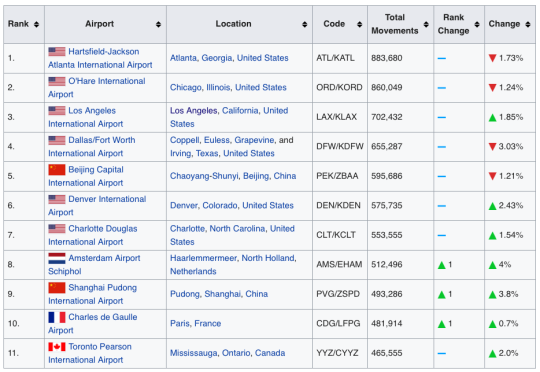Image resolution: width=540 pixels, height=372 pixels.
Task: Sort by Rank Change sort arrows
Action: 477,24
